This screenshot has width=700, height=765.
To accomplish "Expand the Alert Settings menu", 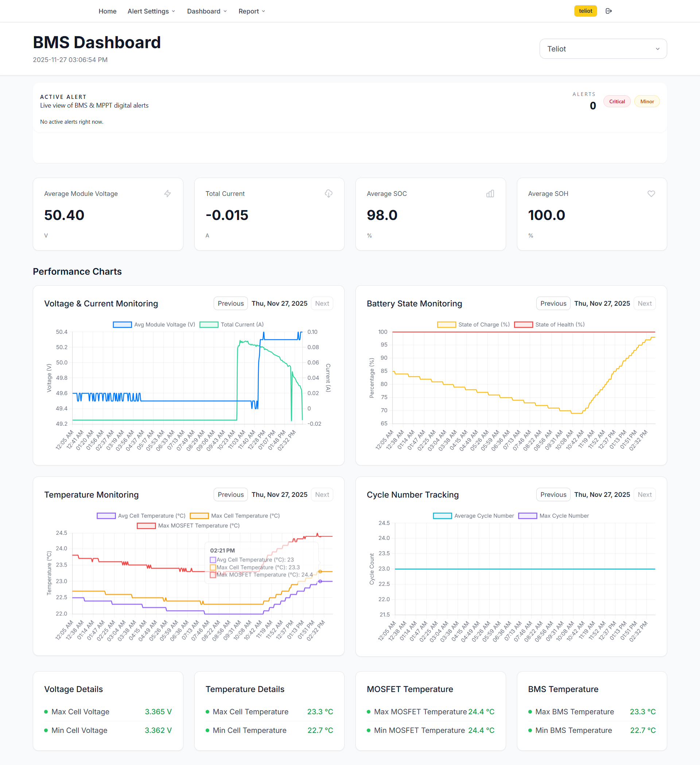I will point(151,11).
